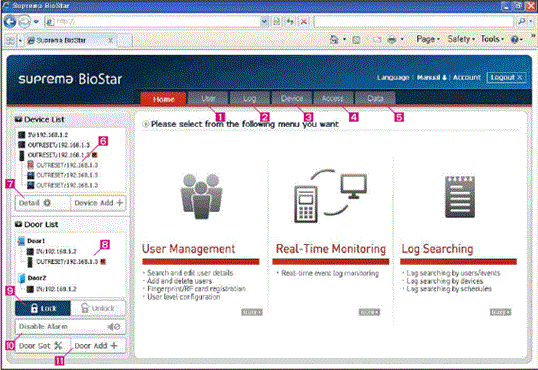The height and width of the screenshot is (370, 538).
Task: Switch to the Device tab
Action: pos(292,98)
